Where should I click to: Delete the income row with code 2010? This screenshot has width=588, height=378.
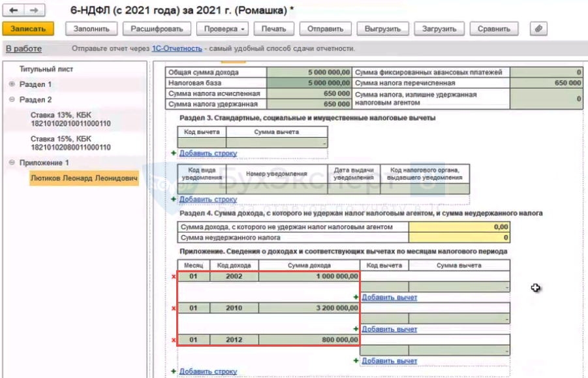[174, 308]
